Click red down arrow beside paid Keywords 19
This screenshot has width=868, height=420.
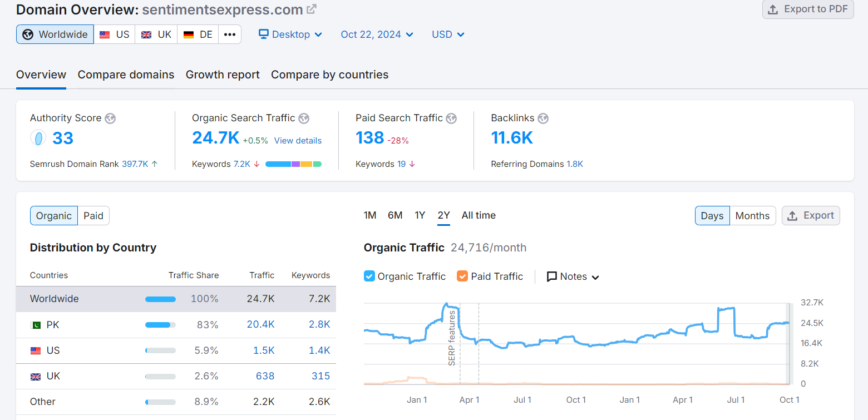412,164
